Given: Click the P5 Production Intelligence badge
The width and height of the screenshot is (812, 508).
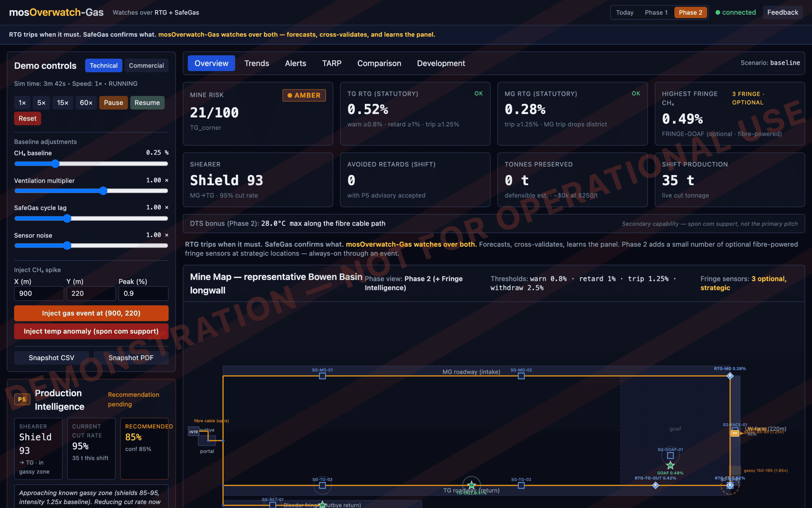Looking at the screenshot, I should point(22,399).
